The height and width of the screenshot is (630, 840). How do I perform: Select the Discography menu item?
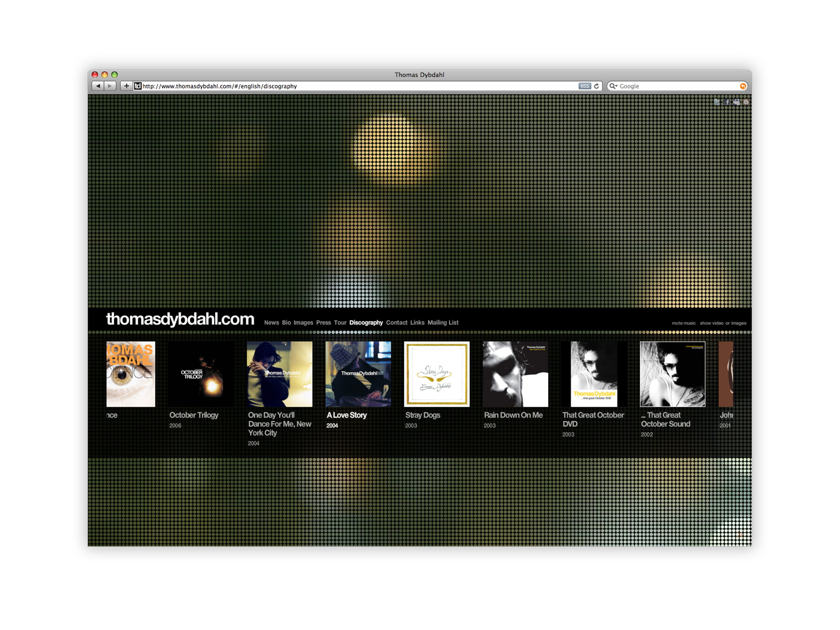coord(366,322)
